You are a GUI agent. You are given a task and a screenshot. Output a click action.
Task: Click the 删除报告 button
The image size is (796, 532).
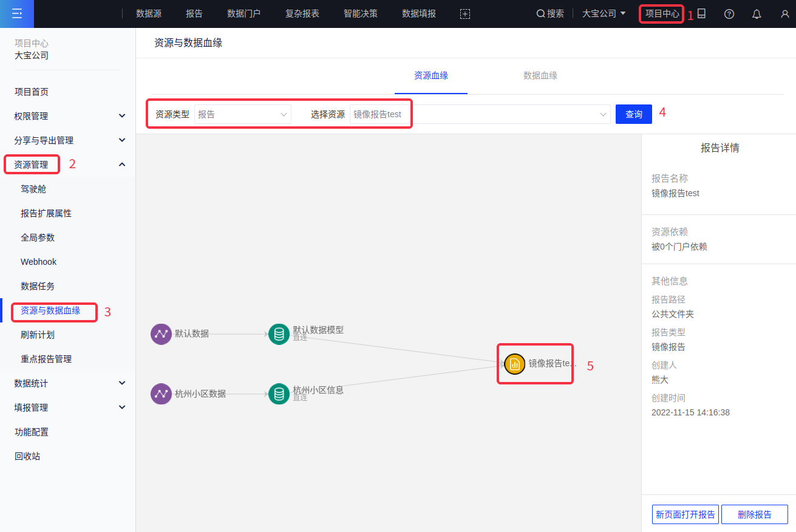pyautogui.click(x=754, y=514)
